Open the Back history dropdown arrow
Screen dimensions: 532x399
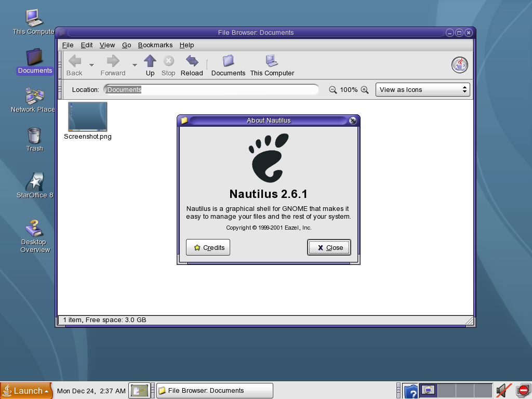91,65
